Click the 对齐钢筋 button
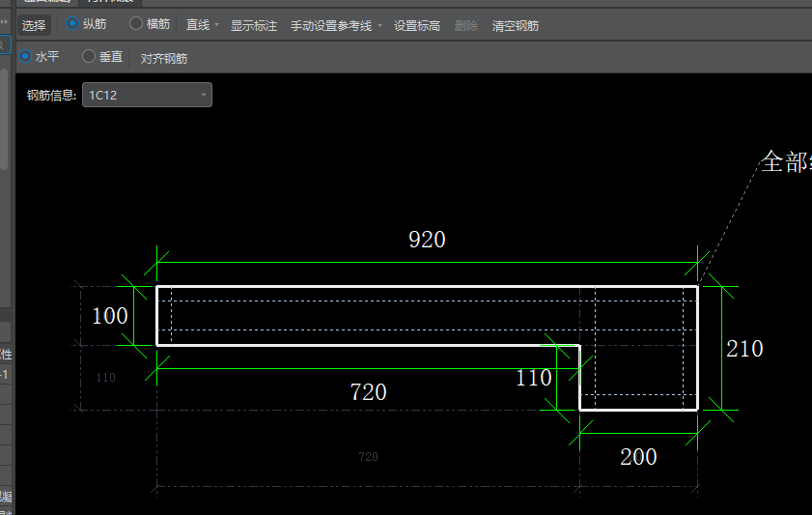812x515 pixels. point(163,59)
